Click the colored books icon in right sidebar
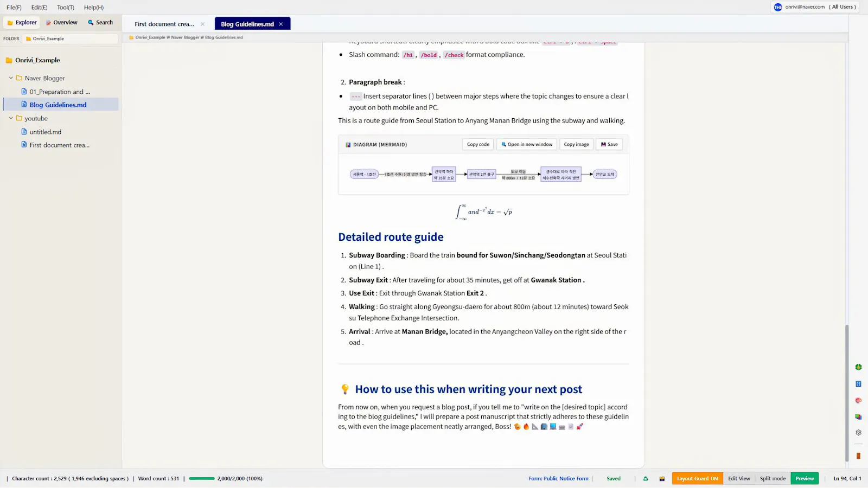 click(x=858, y=416)
